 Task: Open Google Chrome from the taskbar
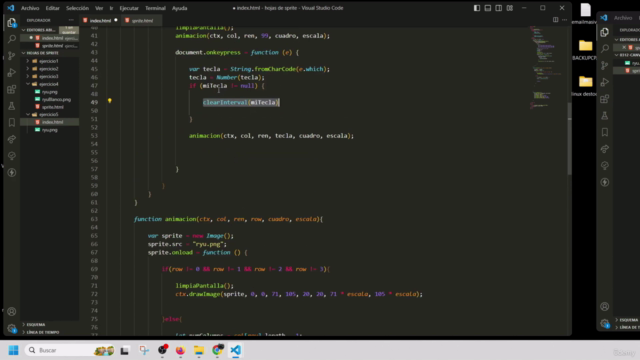(x=218, y=350)
